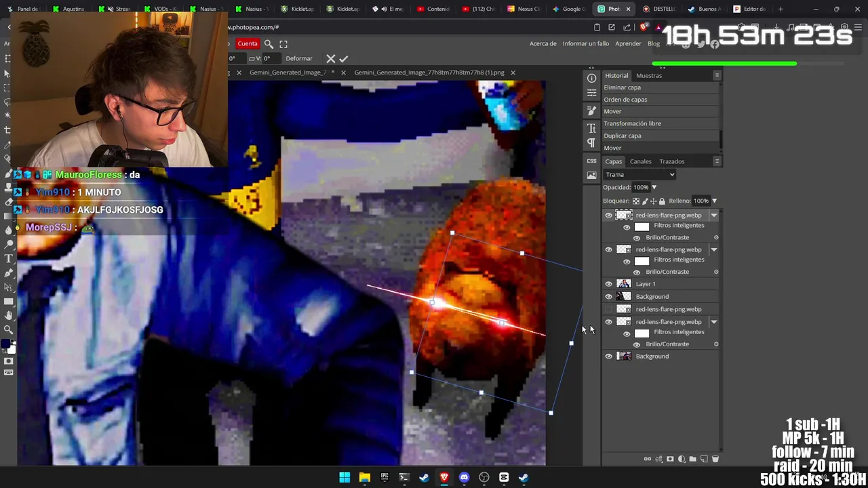Open the search magnifier in Photopea header
Viewport: 868px width, 488px height.
[269, 43]
